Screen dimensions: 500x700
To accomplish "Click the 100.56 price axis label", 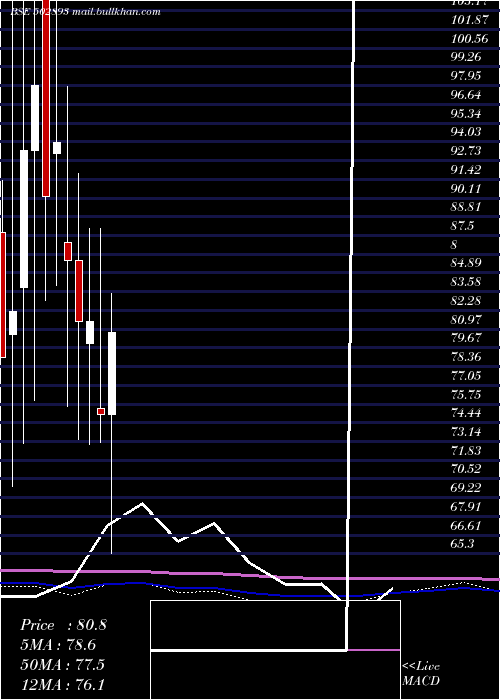I will pos(470,38).
